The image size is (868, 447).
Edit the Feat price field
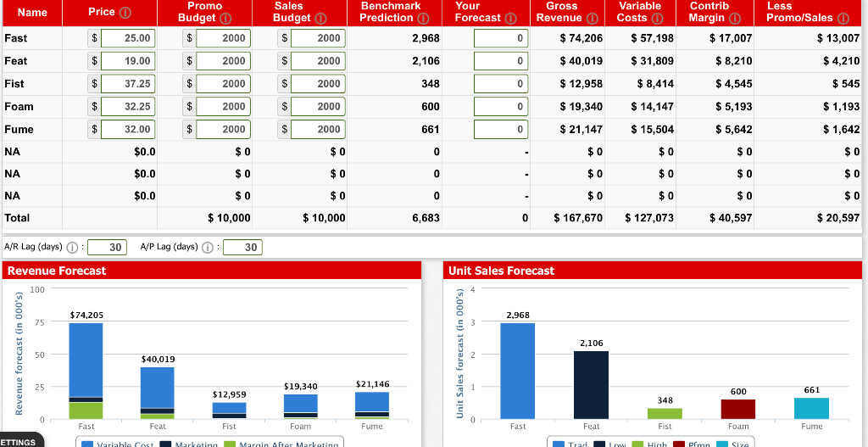[x=128, y=61]
